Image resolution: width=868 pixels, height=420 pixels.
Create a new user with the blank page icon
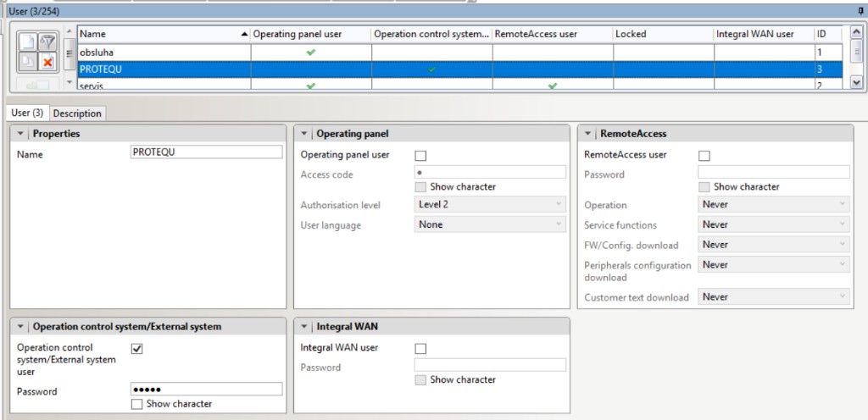point(28,42)
